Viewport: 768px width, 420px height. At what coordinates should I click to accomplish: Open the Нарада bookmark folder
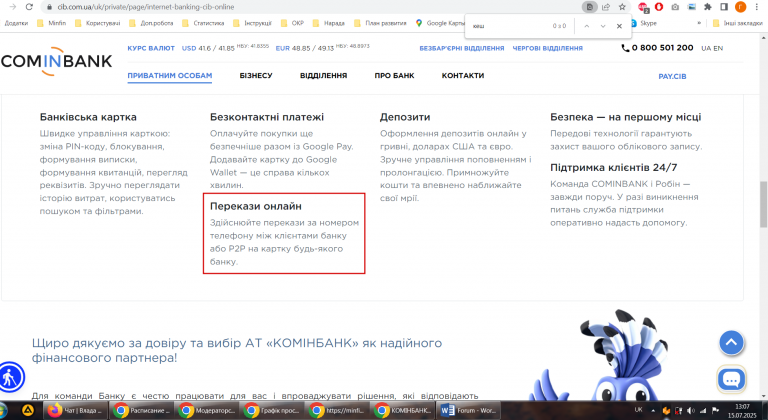pyautogui.click(x=329, y=23)
